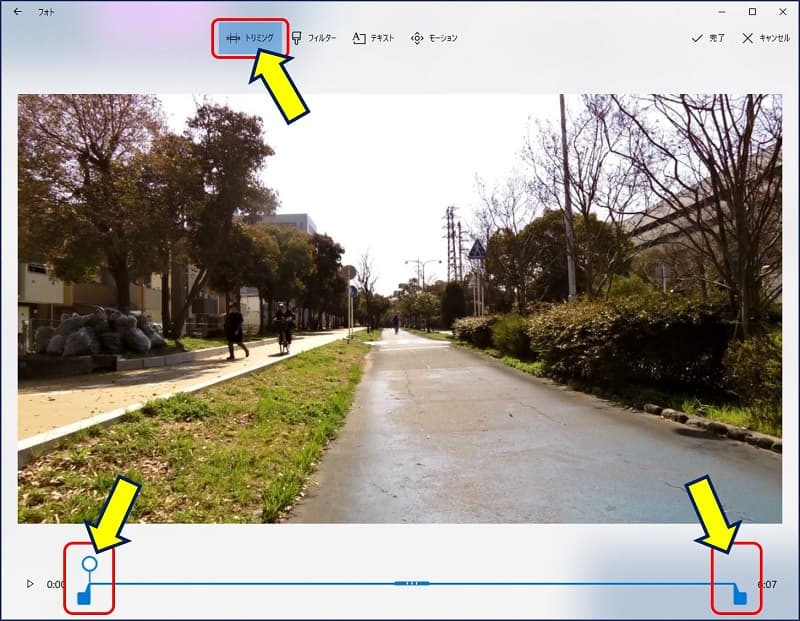Open the テキスト (Text) tool
800x621 pixels.
(x=372, y=38)
